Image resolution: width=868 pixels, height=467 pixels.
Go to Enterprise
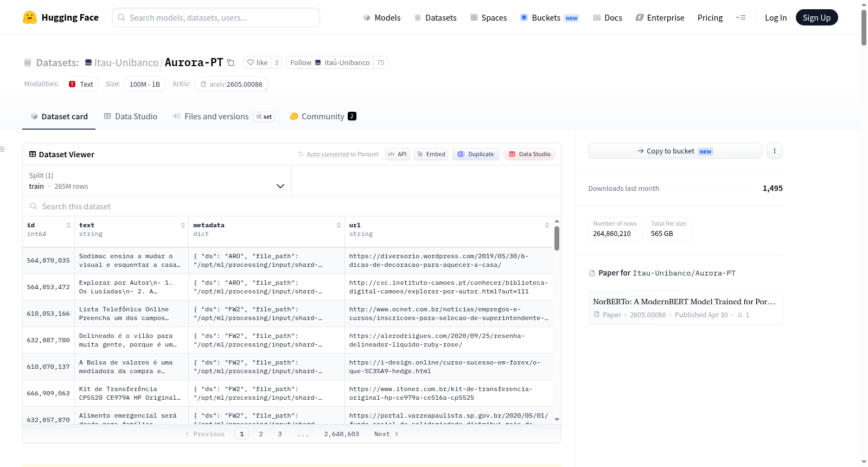click(x=660, y=17)
